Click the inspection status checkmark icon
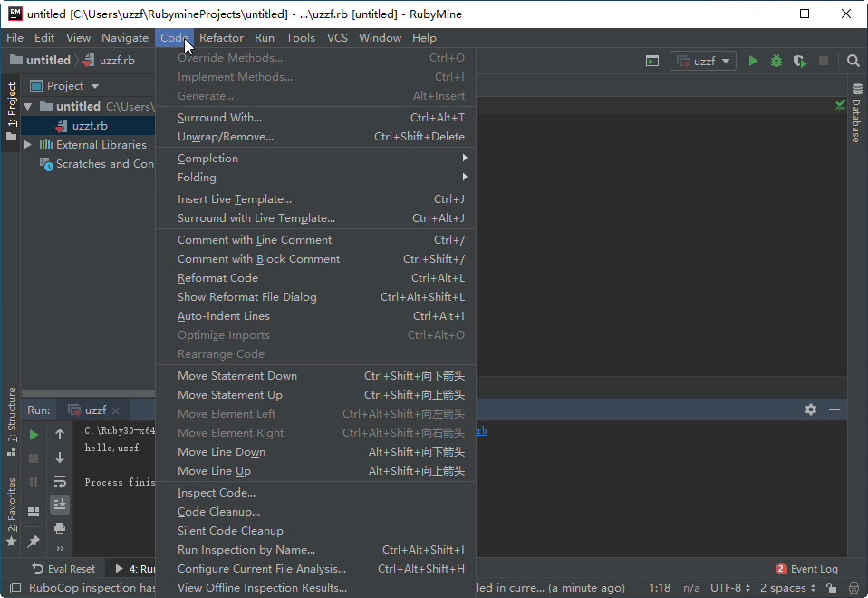Screen dimensions: 868x598 click(x=840, y=104)
